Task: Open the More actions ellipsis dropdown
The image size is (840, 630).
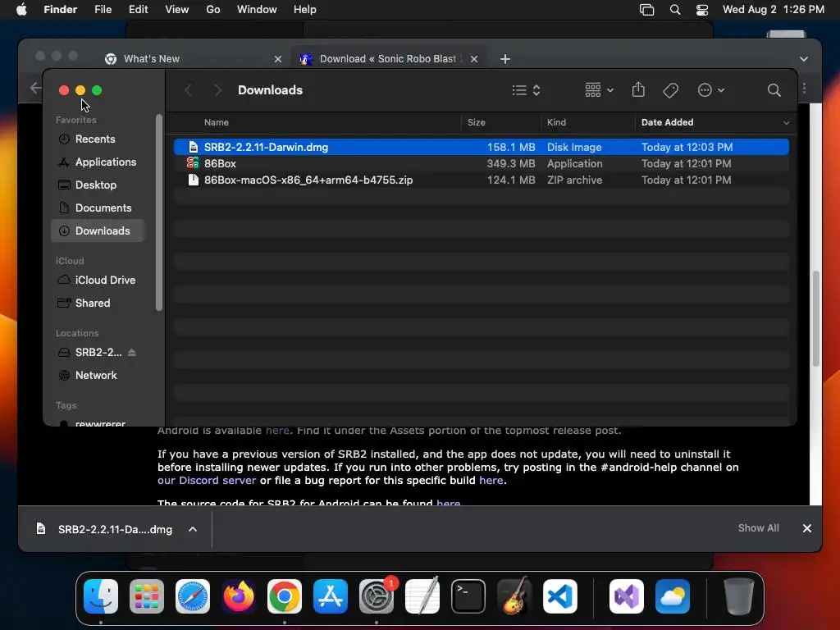Action: 711,90
